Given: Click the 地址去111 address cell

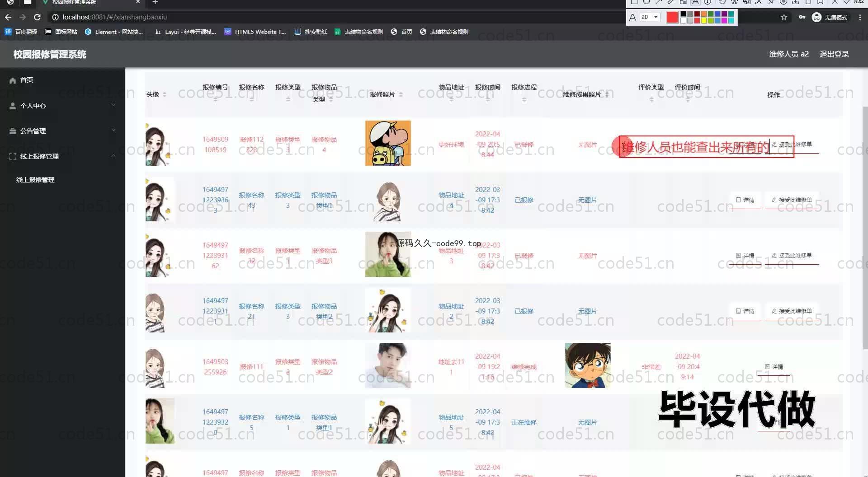Looking at the screenshot, I should (x=451, y=367).
